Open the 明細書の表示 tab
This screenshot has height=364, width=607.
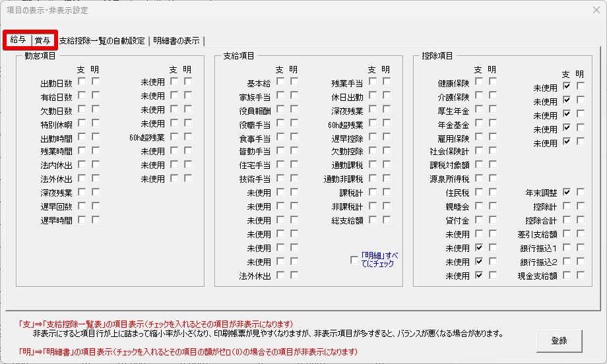pyautogui.click(x=176, y=41)
